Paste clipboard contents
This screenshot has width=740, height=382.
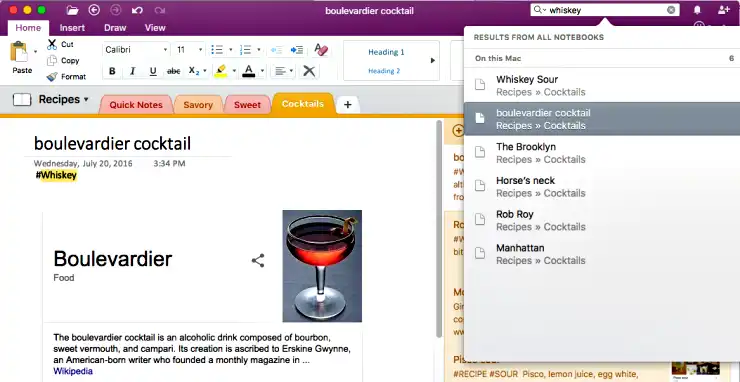click(21, 58)
